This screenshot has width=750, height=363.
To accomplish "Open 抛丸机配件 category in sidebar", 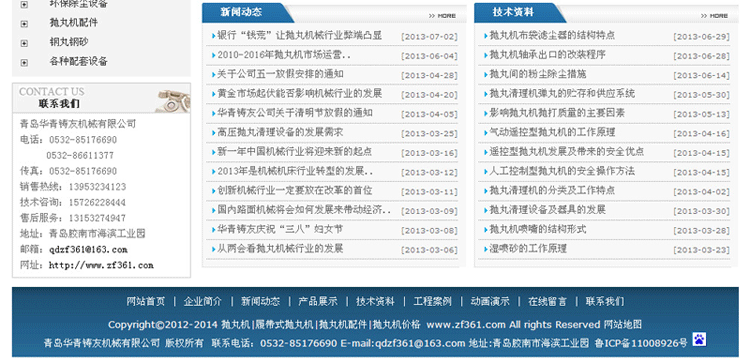I will click(74, 23).
